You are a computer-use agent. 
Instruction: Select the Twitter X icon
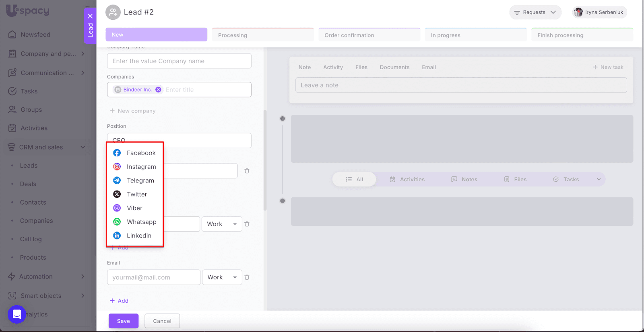[117, 194]
